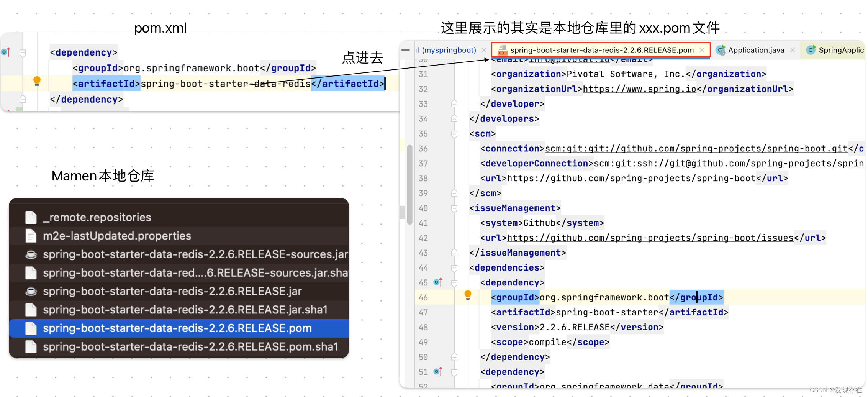Click the Application.java tab class icon
The width and height of the screenshot is (868, 397).
click(x=721, y=50)
